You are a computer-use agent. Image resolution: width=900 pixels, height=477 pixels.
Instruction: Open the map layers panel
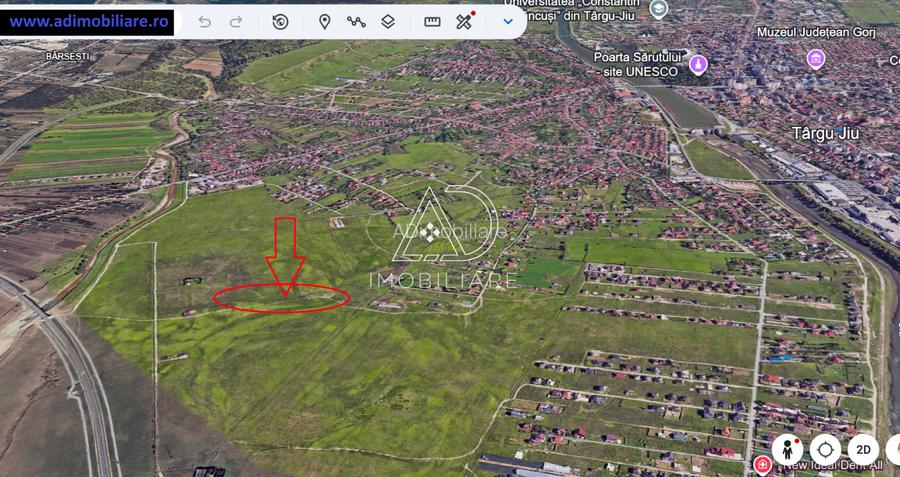coord(388,22)
